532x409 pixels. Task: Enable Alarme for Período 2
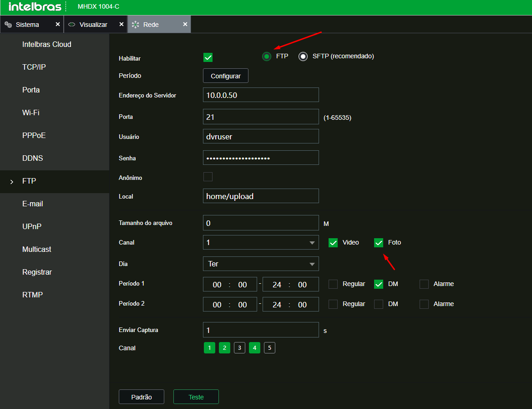[x=424, y=304]
